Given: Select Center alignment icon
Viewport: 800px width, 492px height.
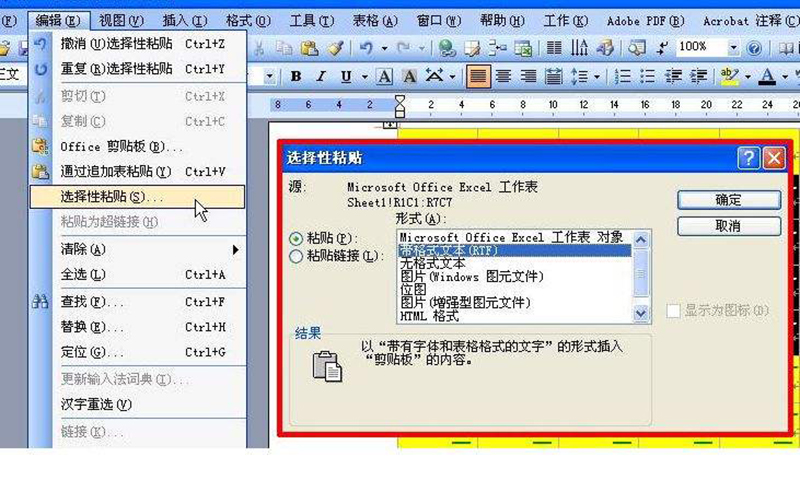Looking at the screenshot, I should pyautogui.click(x=503, y=77).
